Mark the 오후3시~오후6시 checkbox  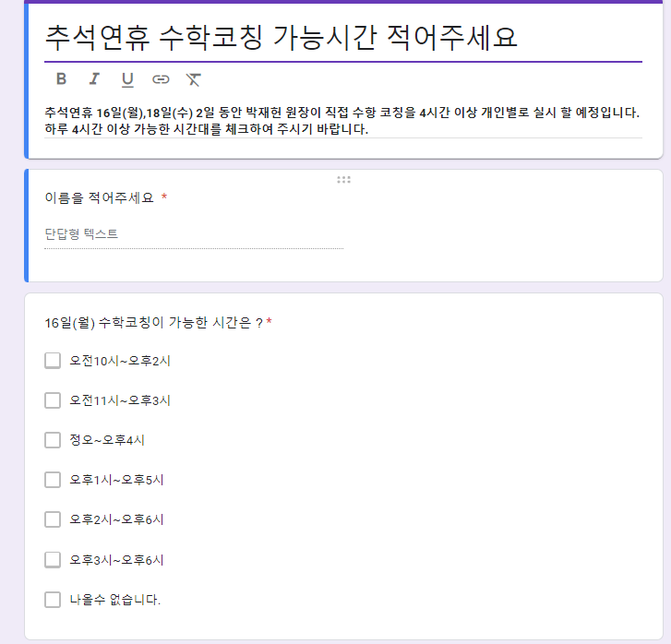pyautogui.click(x=53, y=560)
